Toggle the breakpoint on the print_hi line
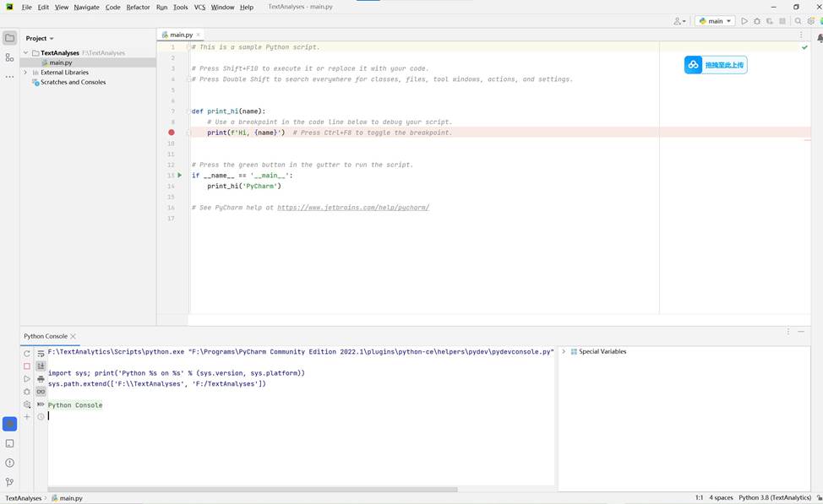The width and height of the screenshot is (823, 504). click(172, 132)
